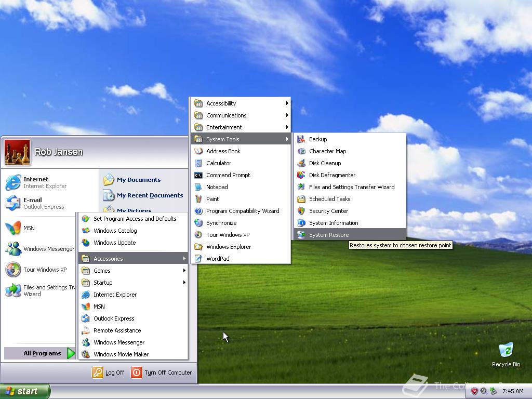Select Windows Messenger in All Programs list
532x399 pixels.
coord(133,342)
